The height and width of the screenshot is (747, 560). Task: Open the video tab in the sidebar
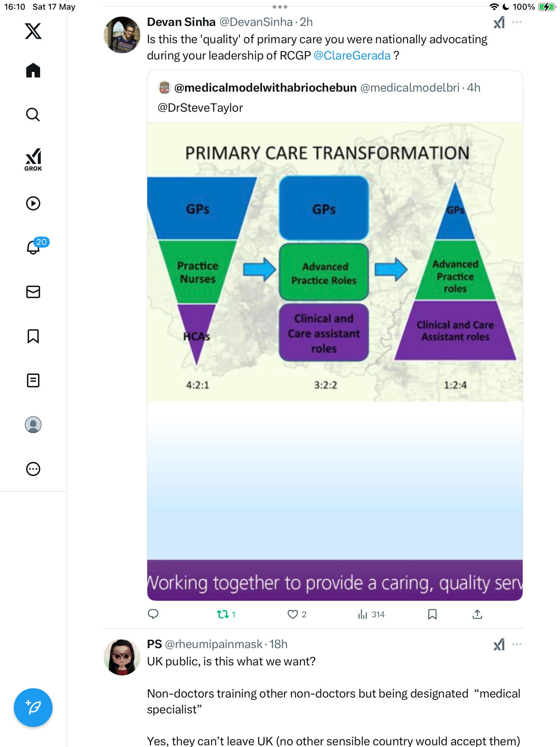(x=33, y=203)
